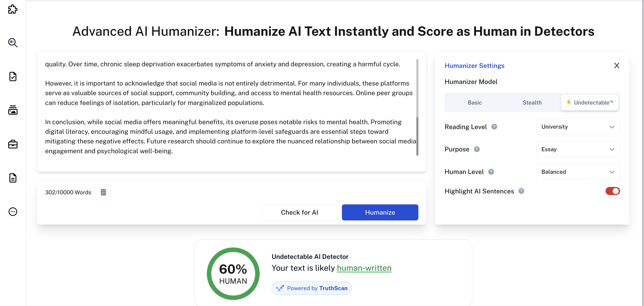Screen dimensions: 644x306
Task: Clear text with the trash icon
Action: (103, 192)
